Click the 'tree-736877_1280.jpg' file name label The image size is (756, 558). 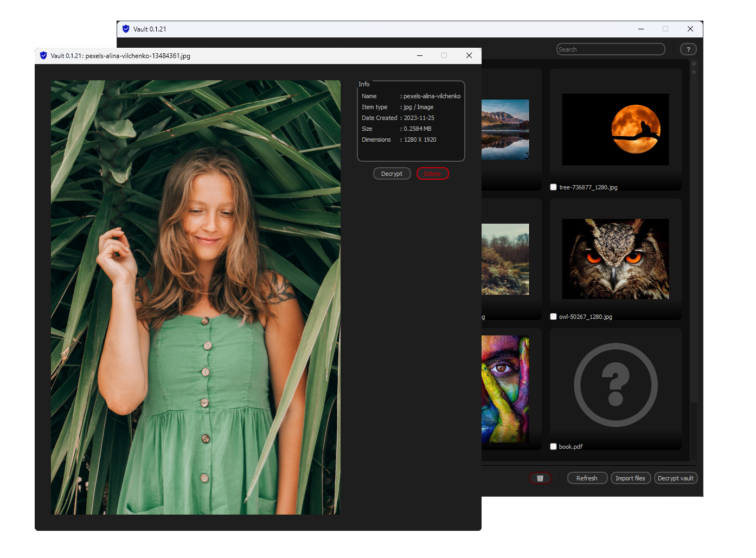588,187
